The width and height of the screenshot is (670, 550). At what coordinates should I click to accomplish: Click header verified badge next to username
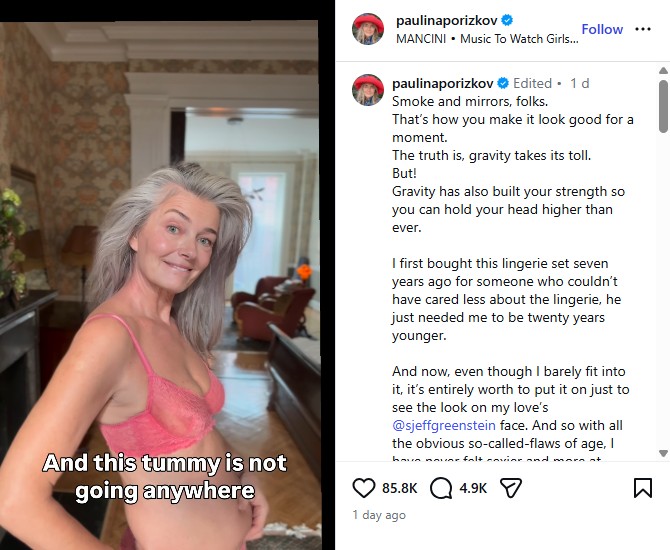click(507, 20)
